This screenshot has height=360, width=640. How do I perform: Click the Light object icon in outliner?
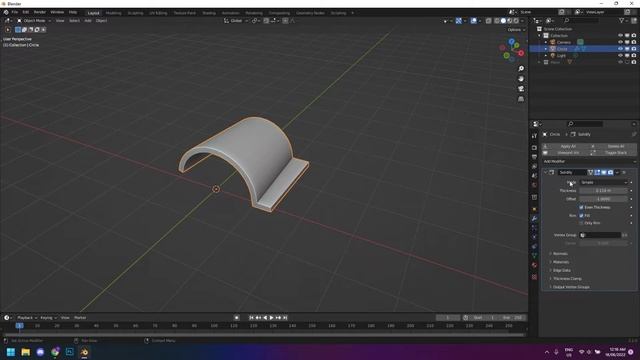[x=553, y=55]
